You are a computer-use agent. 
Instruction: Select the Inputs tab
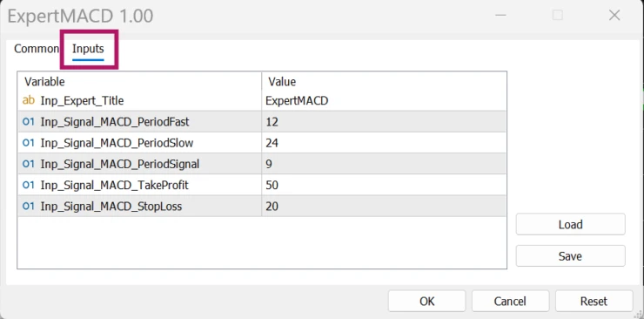(88, 49)
